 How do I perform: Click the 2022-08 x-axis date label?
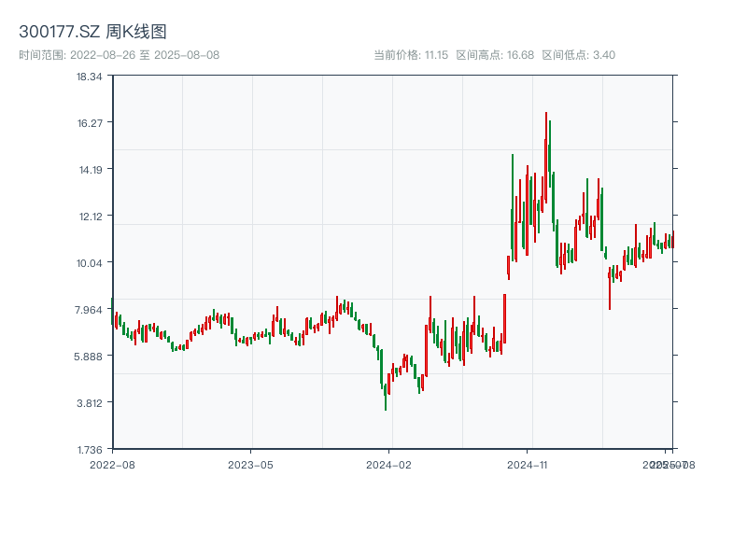[x=112, y=464]
